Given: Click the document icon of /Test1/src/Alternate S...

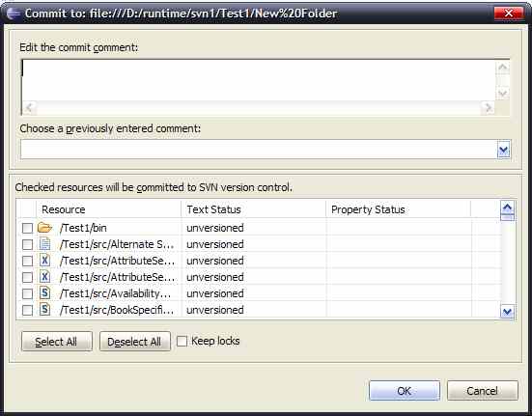Looking at the screenshot, I should click(44, 244).
